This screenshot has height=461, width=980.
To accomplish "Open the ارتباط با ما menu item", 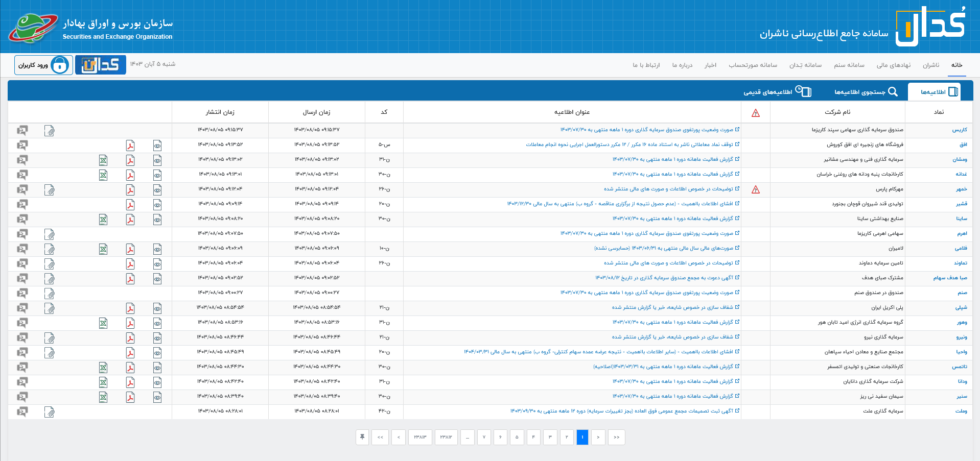I will tap(646, 65).
